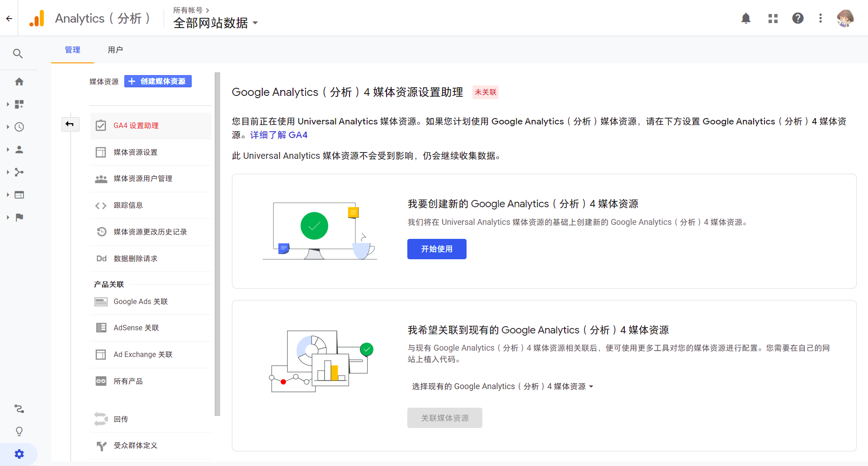
Task: Expand the Behavior section arrow
Action: (8, 195)
